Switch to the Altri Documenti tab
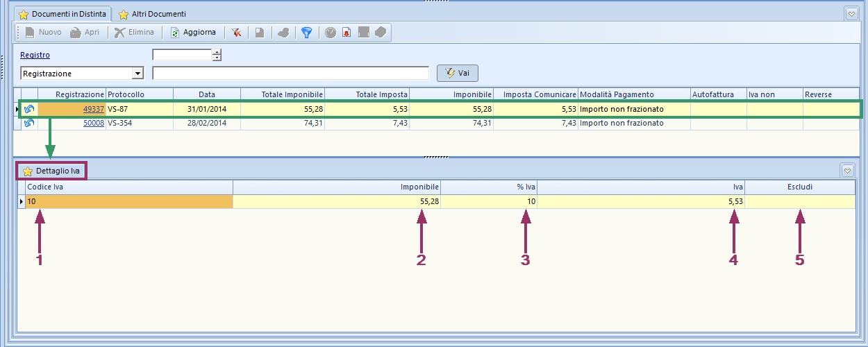The width and height of the screenshot is (868, 347). tap(152, 14)
